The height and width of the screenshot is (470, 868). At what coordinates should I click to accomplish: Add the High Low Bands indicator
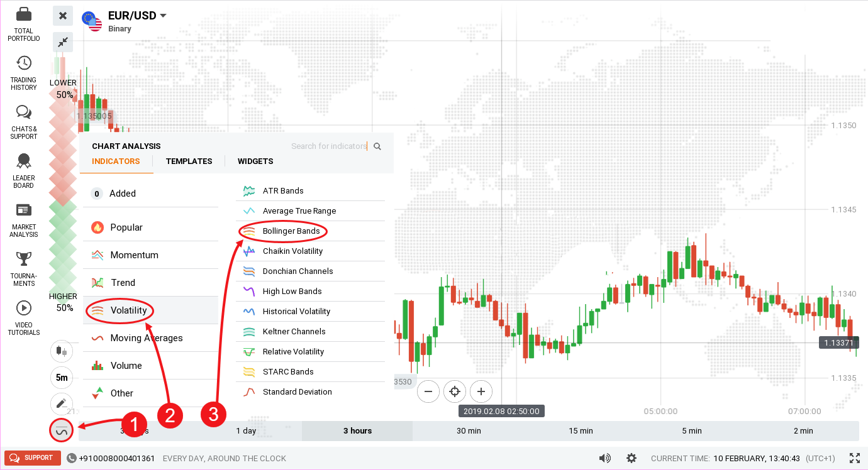coord(311,292)
